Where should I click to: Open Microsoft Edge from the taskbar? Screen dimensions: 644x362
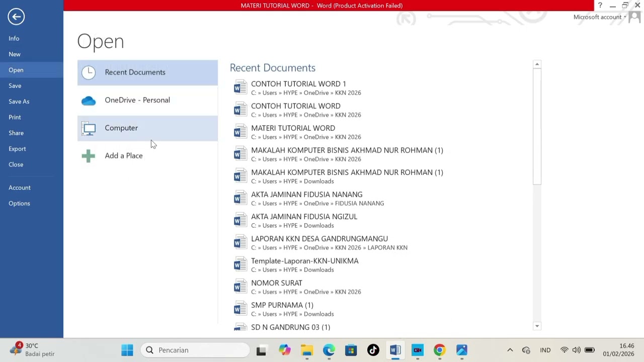(x=329, y=350)
